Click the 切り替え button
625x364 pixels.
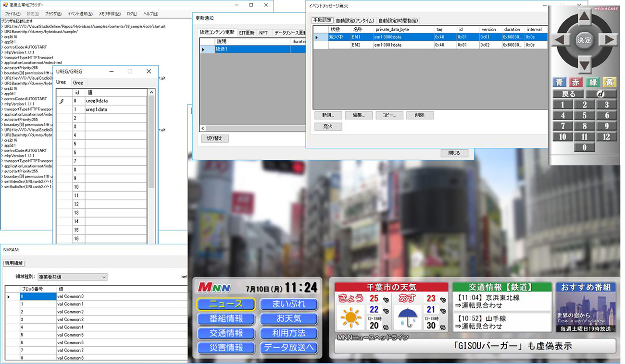click(x=214, y=139)
